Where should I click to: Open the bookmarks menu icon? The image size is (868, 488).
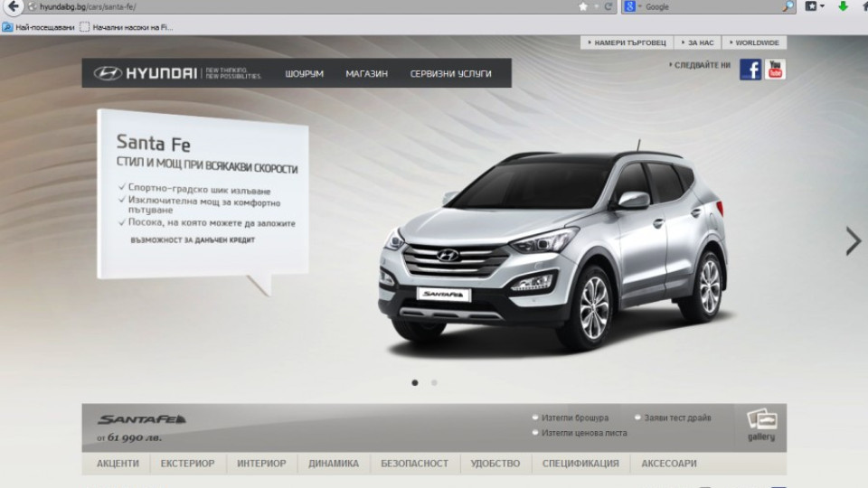[x=815, y=6]
